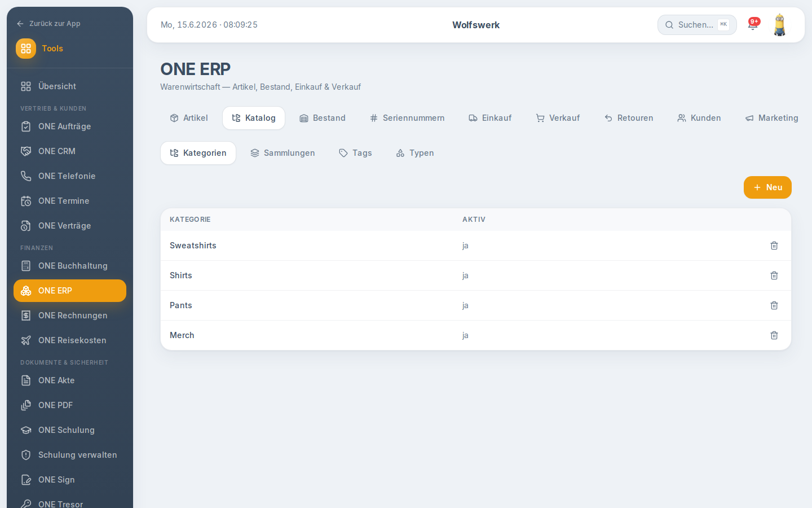Screen dimensions: 812x508
Task: Delete the Shirts category via trash icon
Action: click(774, 275)
